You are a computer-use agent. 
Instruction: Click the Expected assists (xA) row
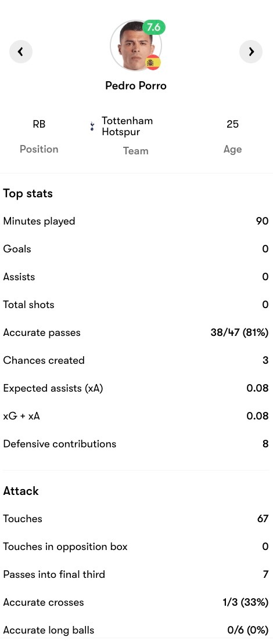tap(136, 388)
